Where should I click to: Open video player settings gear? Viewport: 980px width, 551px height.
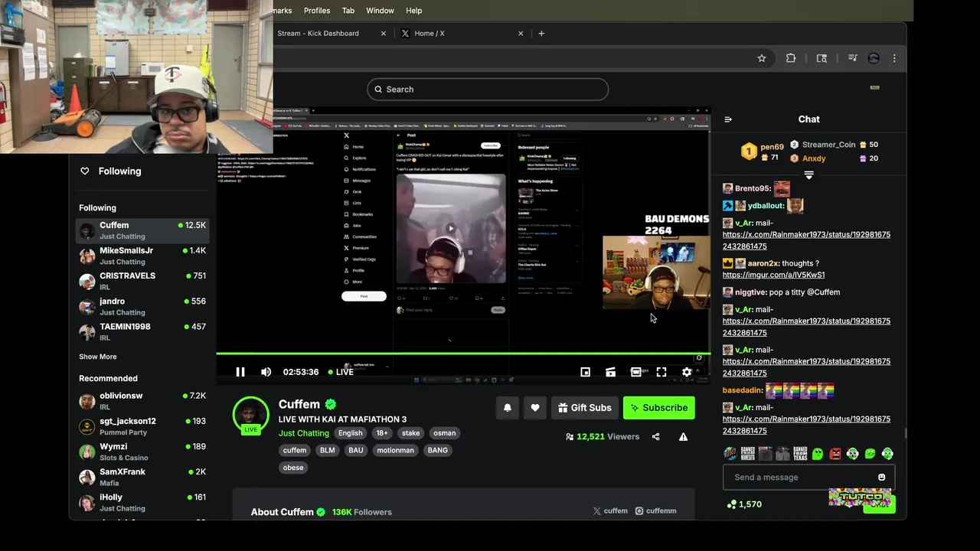tap(687, 372)
